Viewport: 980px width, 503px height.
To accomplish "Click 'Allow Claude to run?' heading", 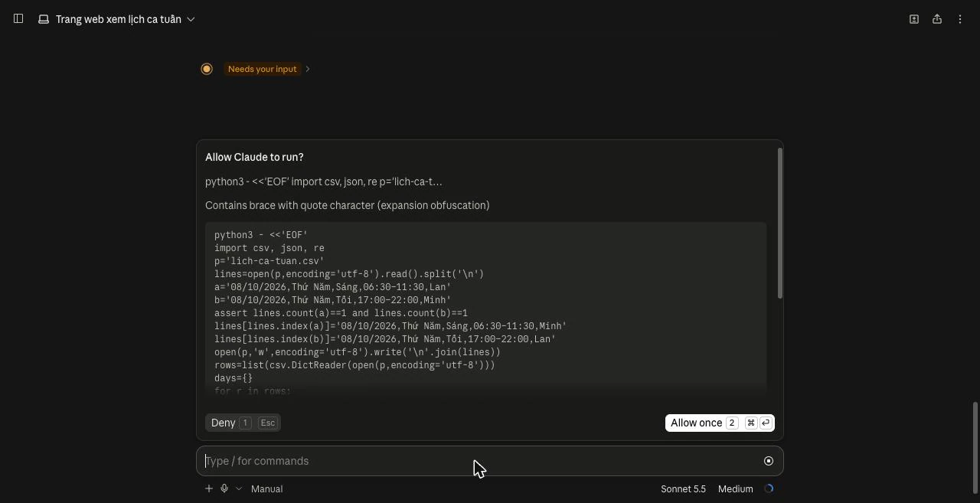I will [x=254, y=157].
